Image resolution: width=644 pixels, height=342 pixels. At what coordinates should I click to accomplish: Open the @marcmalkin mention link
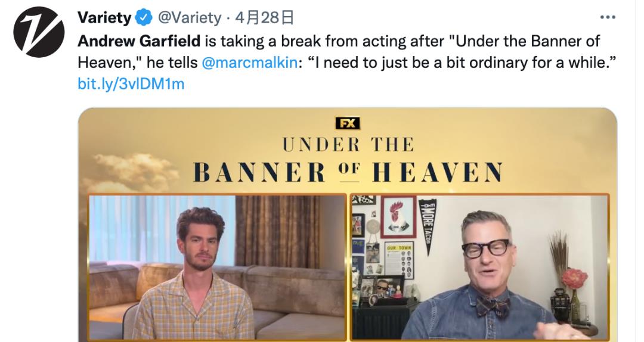tap(250, 63)
